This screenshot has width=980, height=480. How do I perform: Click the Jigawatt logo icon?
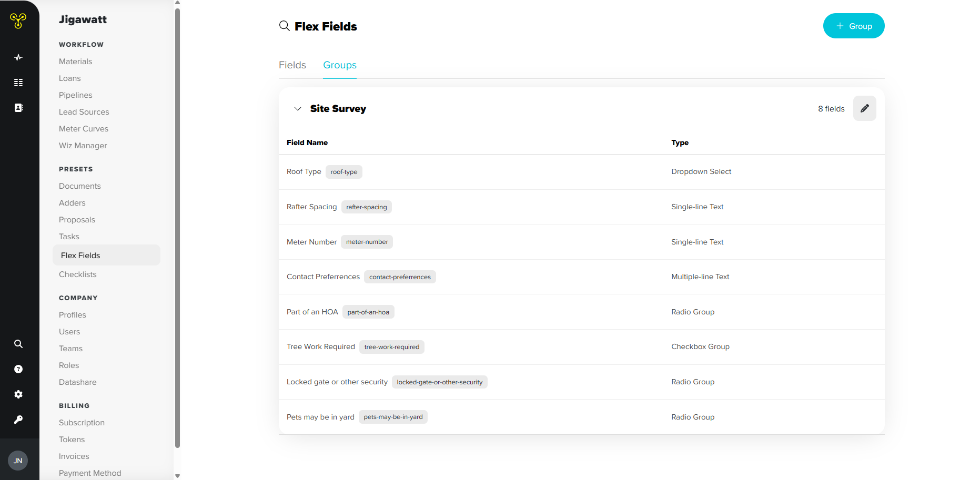coord(18,21)
